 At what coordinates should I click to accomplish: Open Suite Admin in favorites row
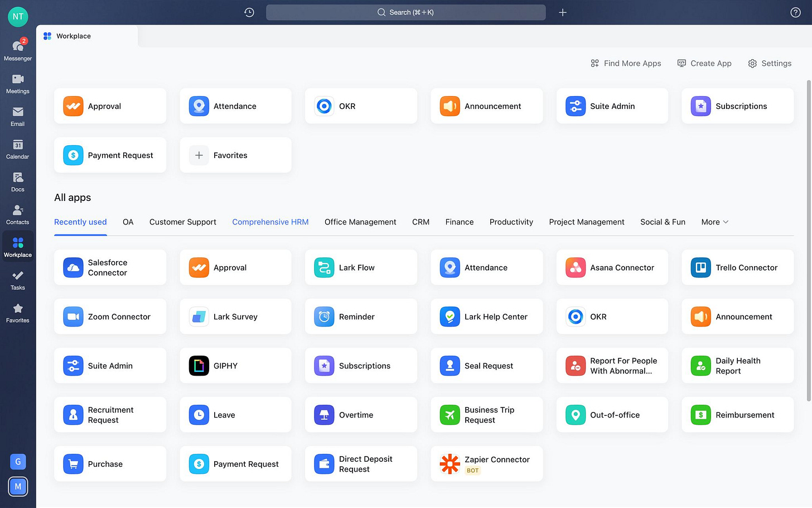point(612,106)
